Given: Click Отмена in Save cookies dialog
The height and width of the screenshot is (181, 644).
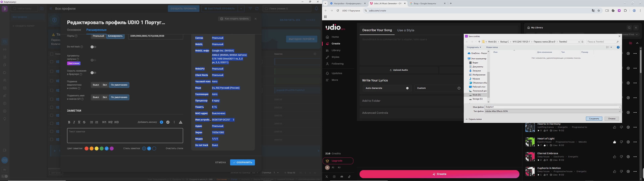Looking at the screenshot, I should 612,119.
